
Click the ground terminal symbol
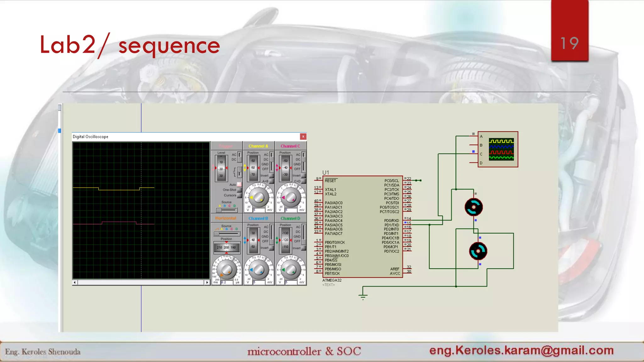363,296
